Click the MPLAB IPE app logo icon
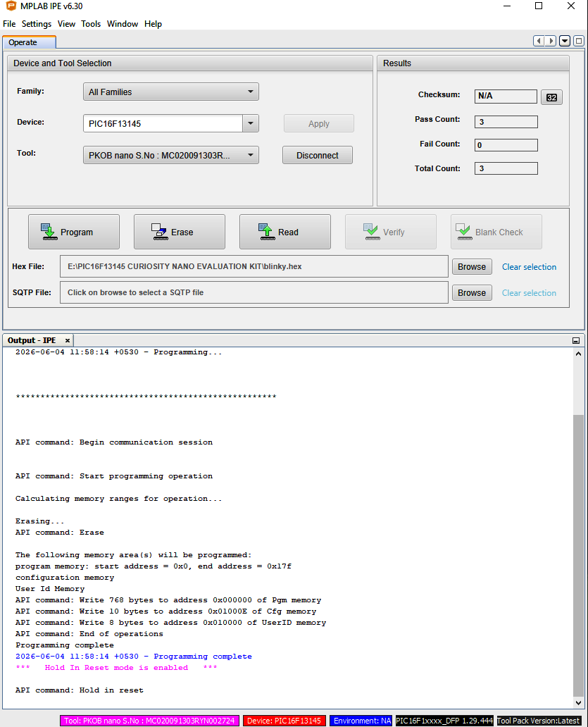Screen dimensions: 588x727 [11, 6]
